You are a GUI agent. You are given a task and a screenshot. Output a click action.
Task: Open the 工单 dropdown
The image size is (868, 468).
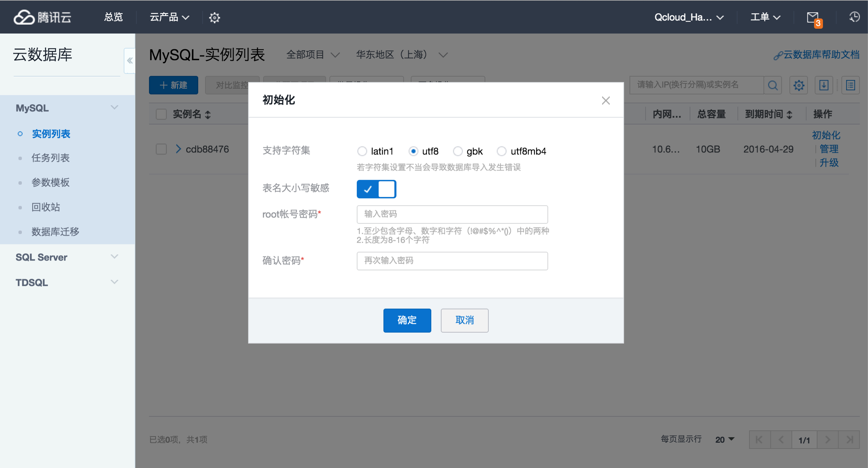point(765,17)
